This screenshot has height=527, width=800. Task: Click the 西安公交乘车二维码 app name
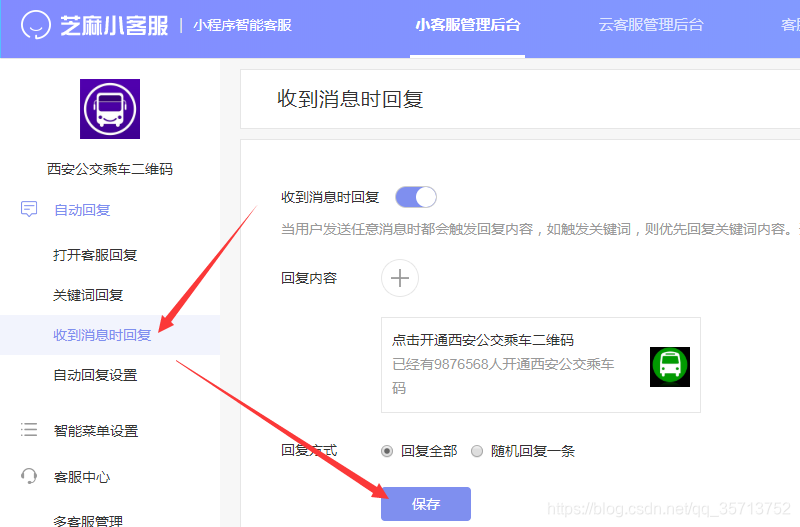[x=110, y=169]
